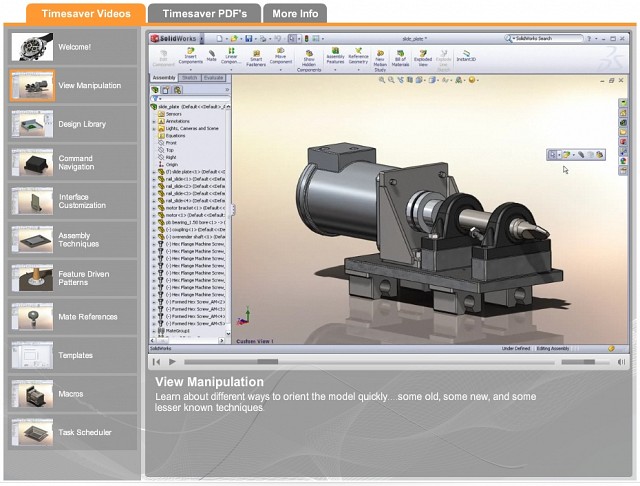Rewind video to the beginning
The width and height of the screenshot is (640, 486).
pyautogui.click(x=156, y=362)
